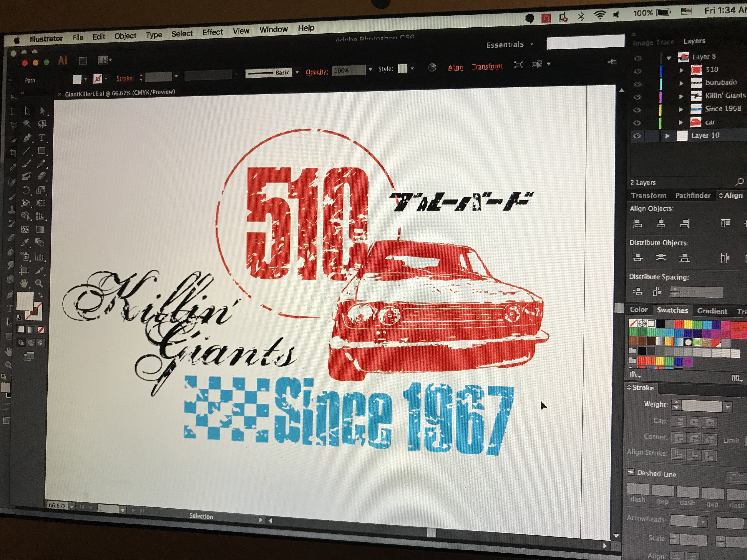
Task: Select the Free Transform tool
Action: pyautogui.click(x=41, y=203)
